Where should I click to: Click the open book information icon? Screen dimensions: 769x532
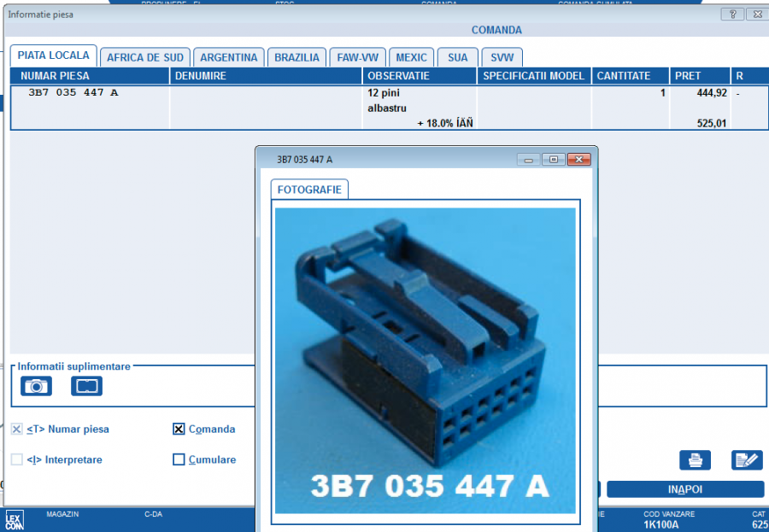(86, 386)
